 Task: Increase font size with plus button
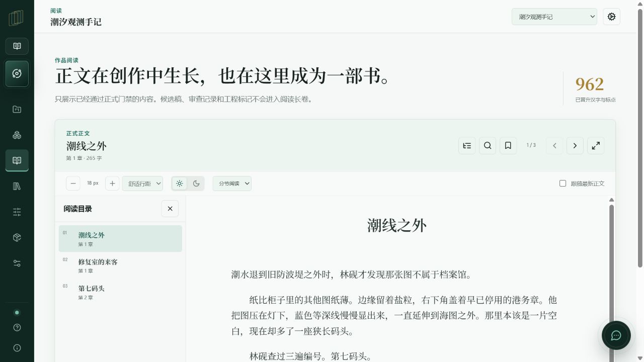(112, 184)
